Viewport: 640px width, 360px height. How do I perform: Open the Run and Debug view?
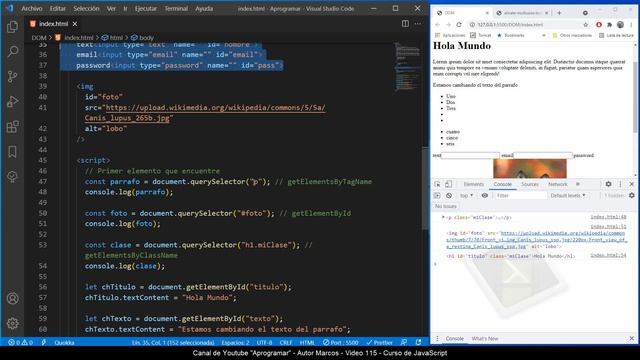(13, 101)
